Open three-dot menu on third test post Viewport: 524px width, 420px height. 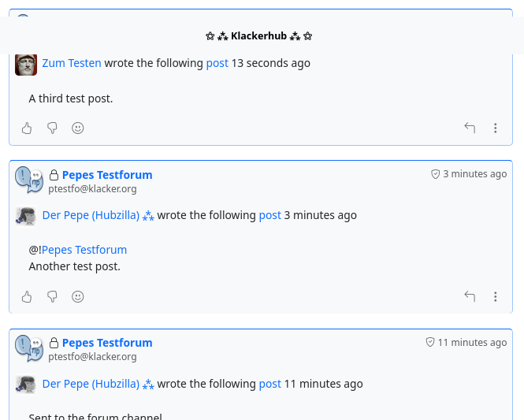(496, 128)
